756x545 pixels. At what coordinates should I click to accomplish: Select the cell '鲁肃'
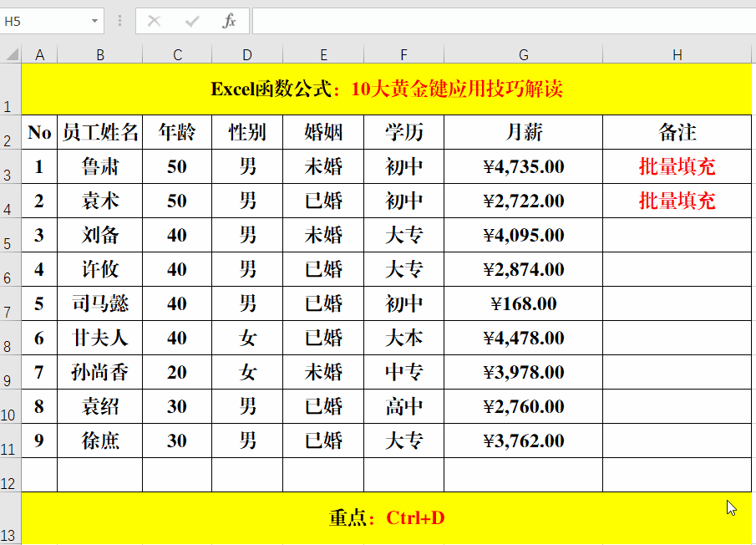pyautogui.click(x=99, y=166)
